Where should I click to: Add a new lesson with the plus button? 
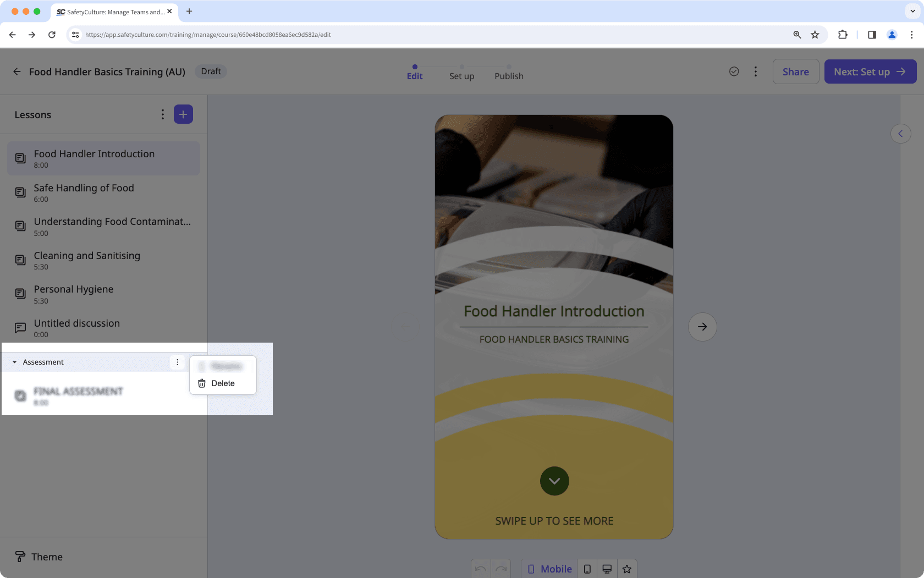[183, 114]
